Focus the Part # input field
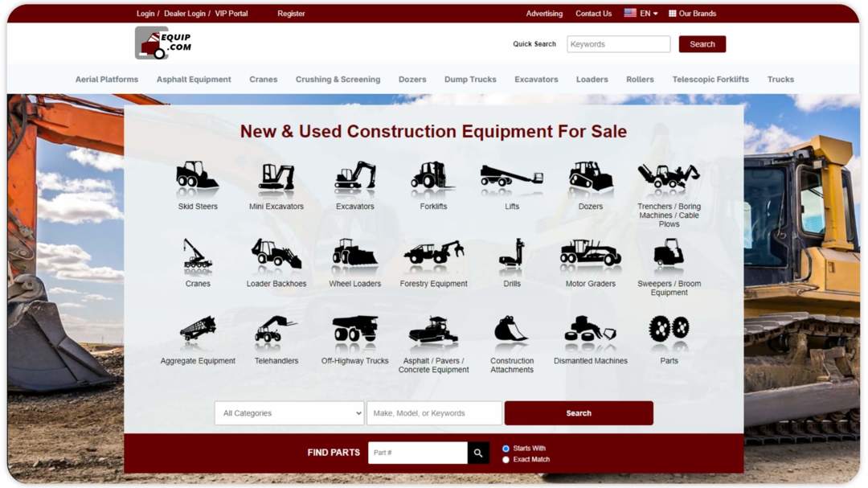This screenshot has height=488, width=868. click(x=417, y=453)
